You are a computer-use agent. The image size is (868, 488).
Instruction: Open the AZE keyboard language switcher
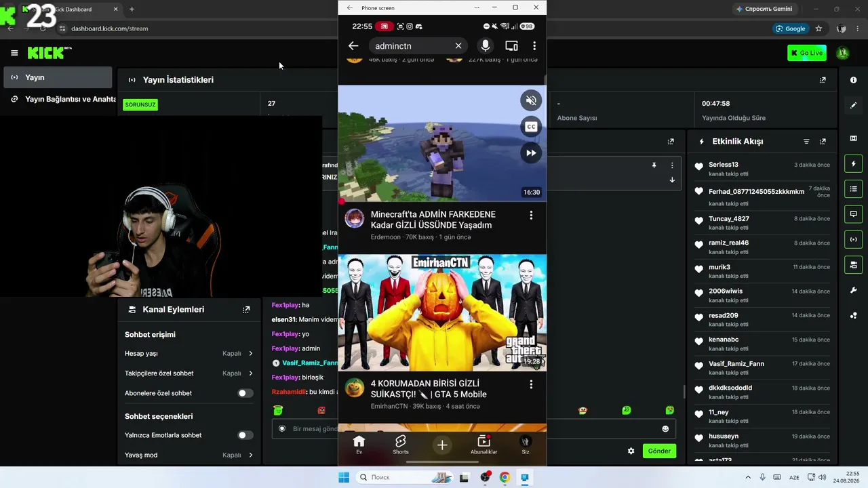[x=794, y=477]
